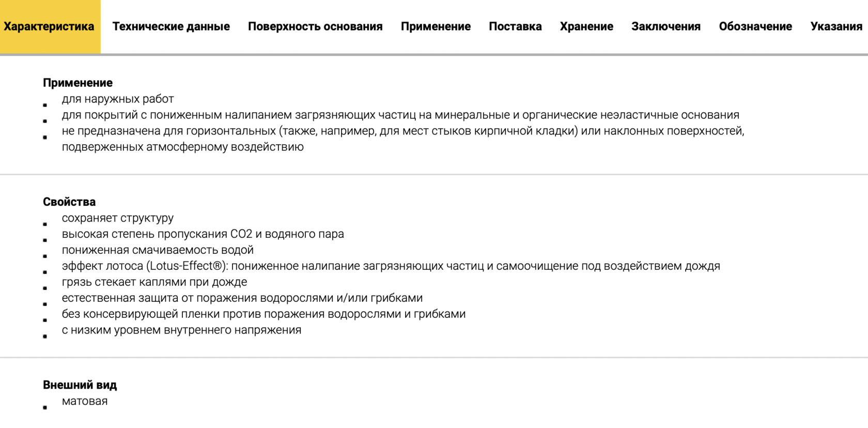Screen dimensions: 868x428
Task: Click the Lotus-Effect property line
Action: click(x=391, y=266)
